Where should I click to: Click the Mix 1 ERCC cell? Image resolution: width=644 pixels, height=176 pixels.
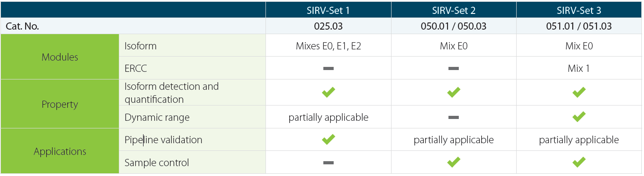coord(579,69)
